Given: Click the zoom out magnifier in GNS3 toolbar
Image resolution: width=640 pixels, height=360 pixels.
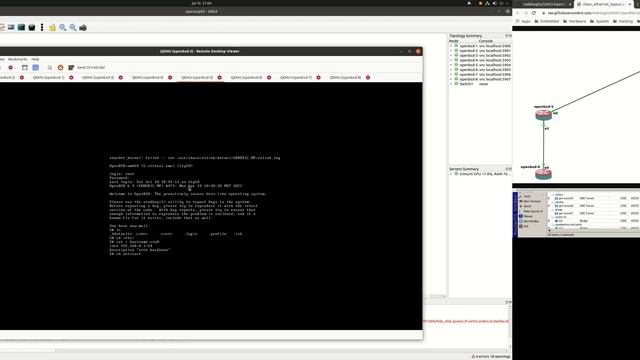Looking at the screenshot, I should [x=73, y=27].
